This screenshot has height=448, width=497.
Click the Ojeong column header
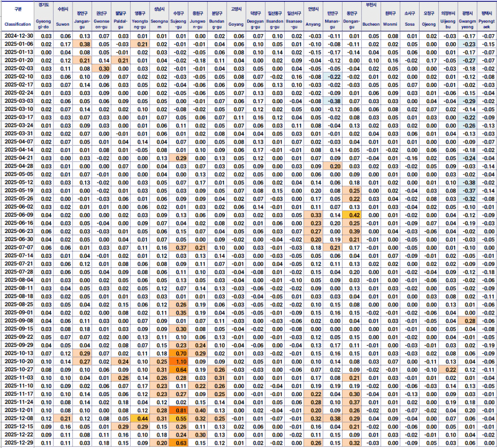pos(429,16)
